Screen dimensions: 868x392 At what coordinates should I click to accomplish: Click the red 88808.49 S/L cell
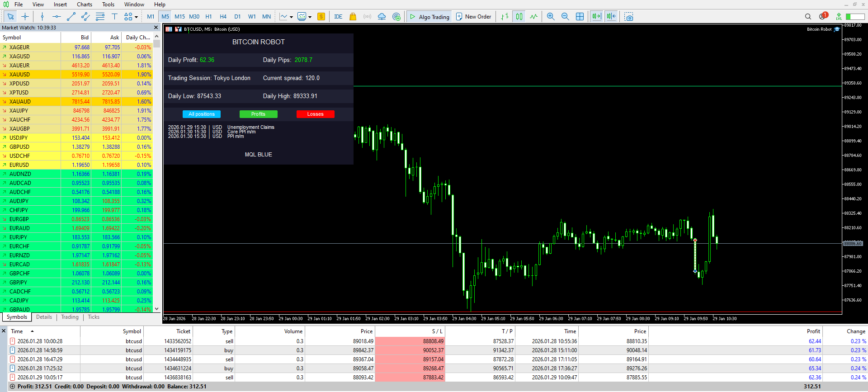(410, 341)
